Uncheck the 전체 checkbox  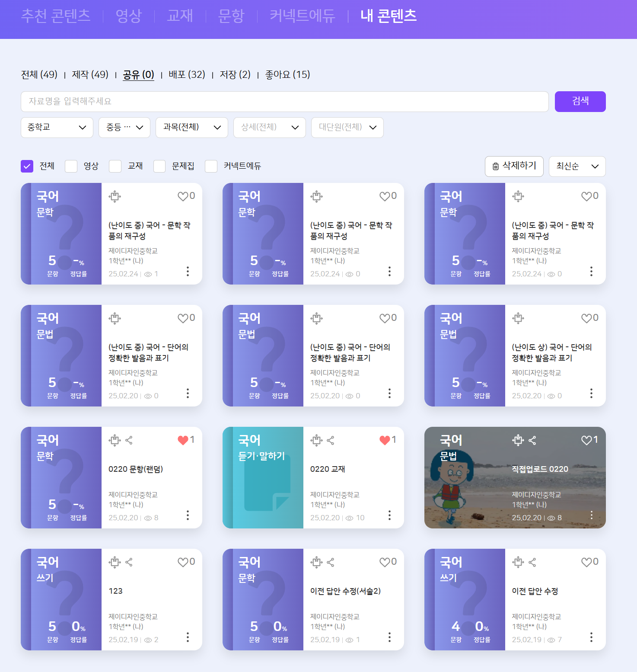point(27,166)
